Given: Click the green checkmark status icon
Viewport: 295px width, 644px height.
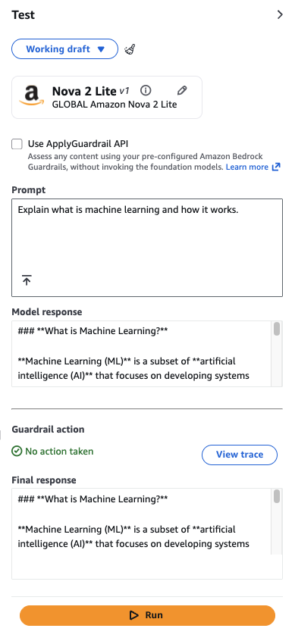Looking at the screenshot, I should click(x=17, y=452).
